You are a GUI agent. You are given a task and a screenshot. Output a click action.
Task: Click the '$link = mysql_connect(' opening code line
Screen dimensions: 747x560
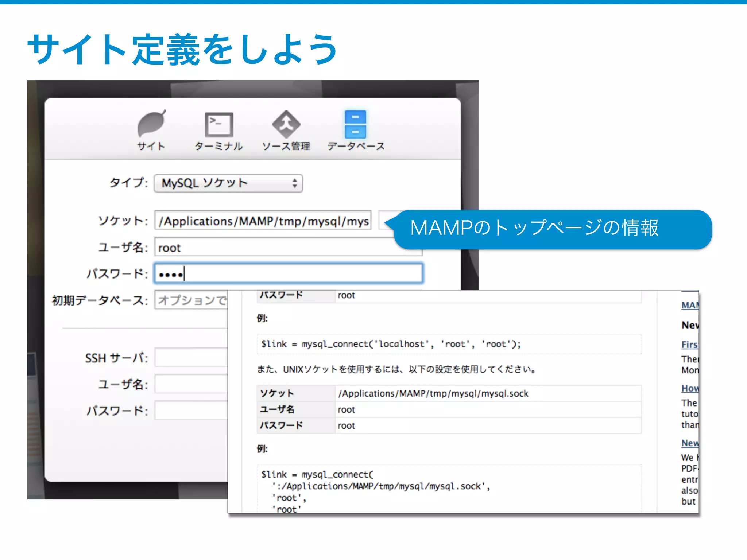click(317, 474)
